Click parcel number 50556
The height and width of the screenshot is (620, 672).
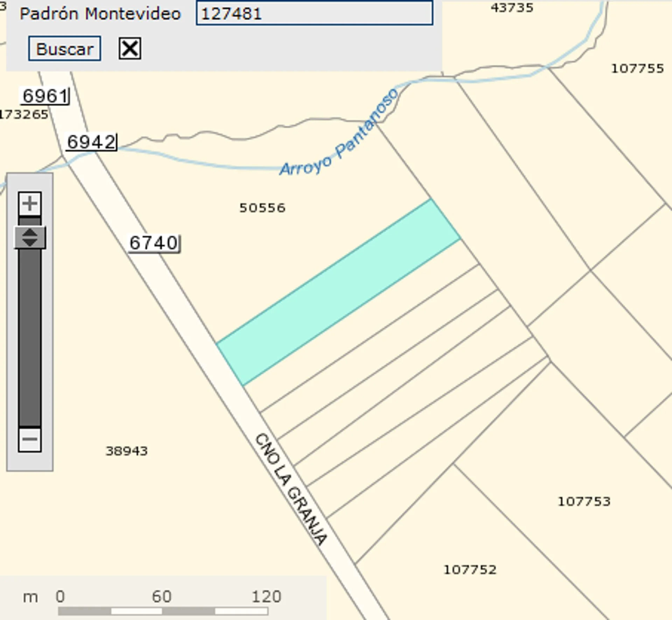point(262,208)
